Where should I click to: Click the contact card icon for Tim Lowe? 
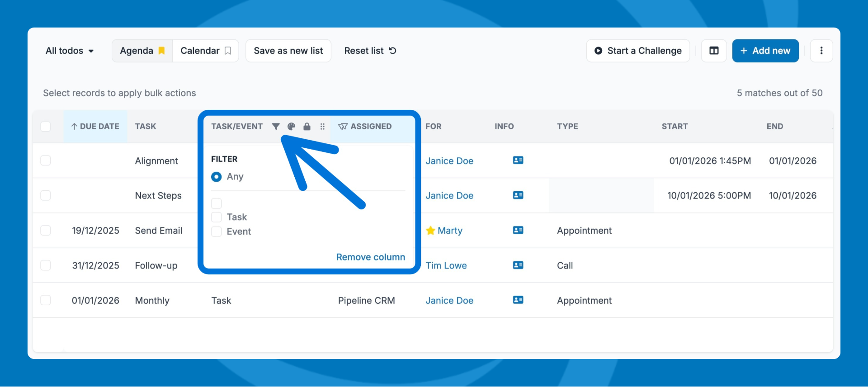pos(518,265)
